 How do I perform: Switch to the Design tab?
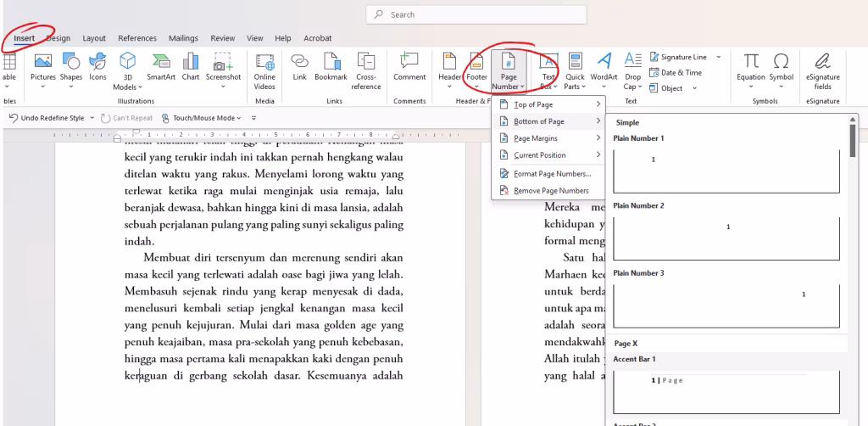[58, 38]
